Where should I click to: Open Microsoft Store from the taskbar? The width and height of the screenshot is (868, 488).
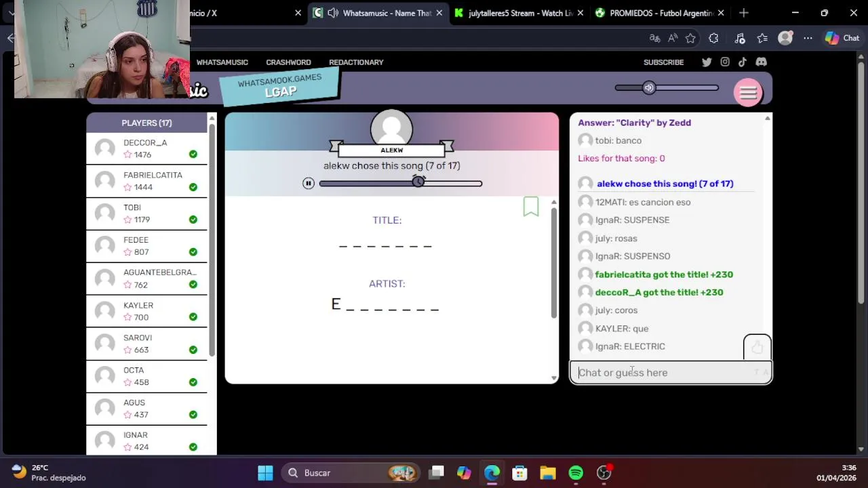519,472
